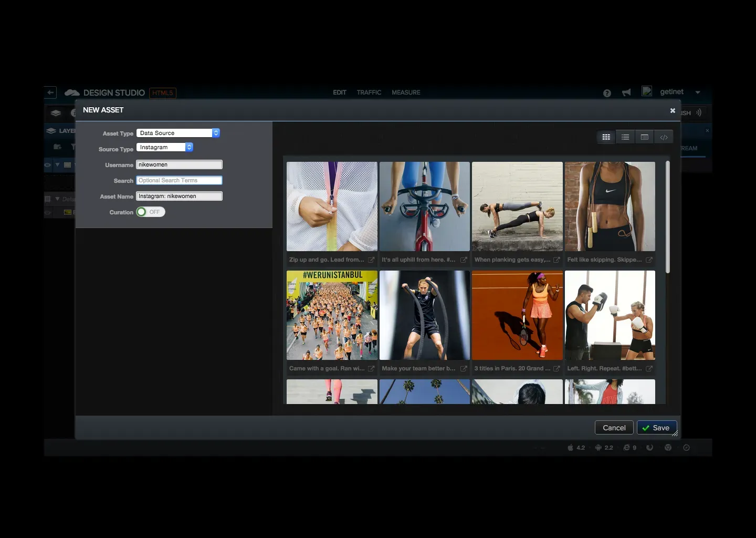Open external link for 'When planking gets easy' post
This screenshot has width=756, height=538.
point(556,260)
